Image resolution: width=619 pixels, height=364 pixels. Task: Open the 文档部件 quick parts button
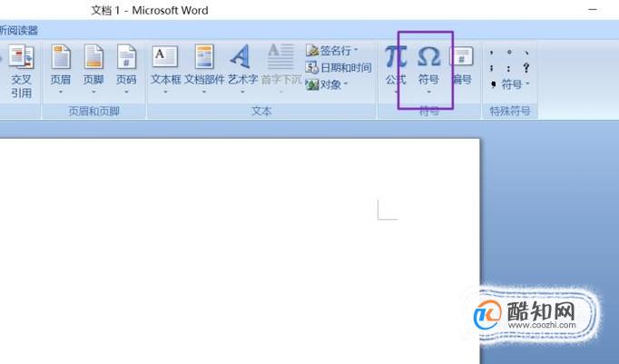tap(204, 70)
